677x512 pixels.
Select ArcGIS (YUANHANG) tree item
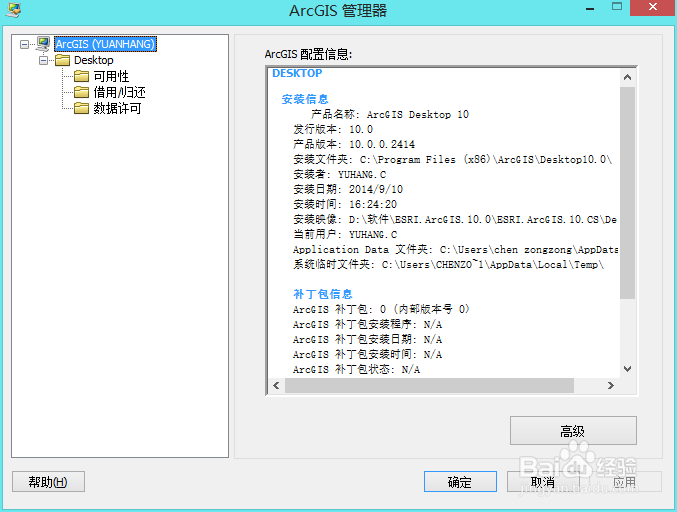105,44
